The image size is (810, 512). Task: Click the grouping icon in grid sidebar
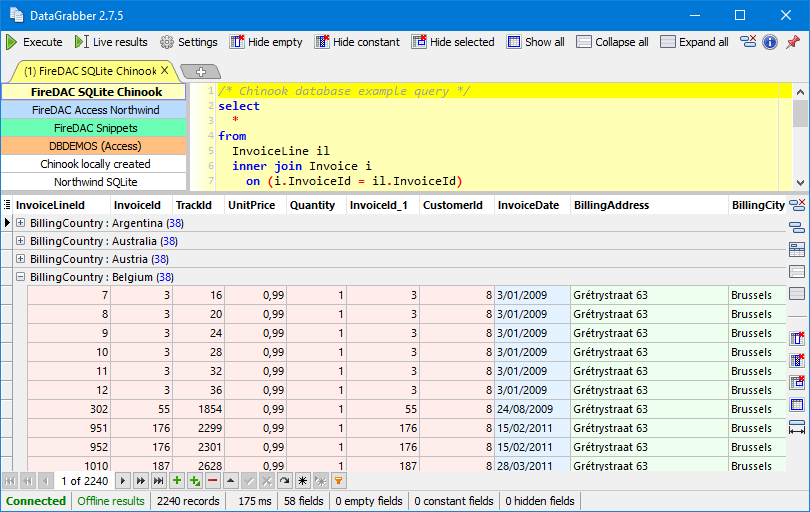pos(797,227)
